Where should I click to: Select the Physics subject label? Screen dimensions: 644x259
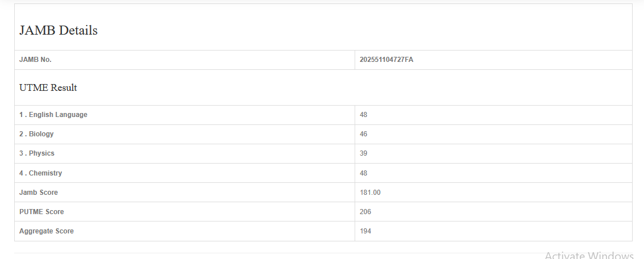[x=37, y=153]
